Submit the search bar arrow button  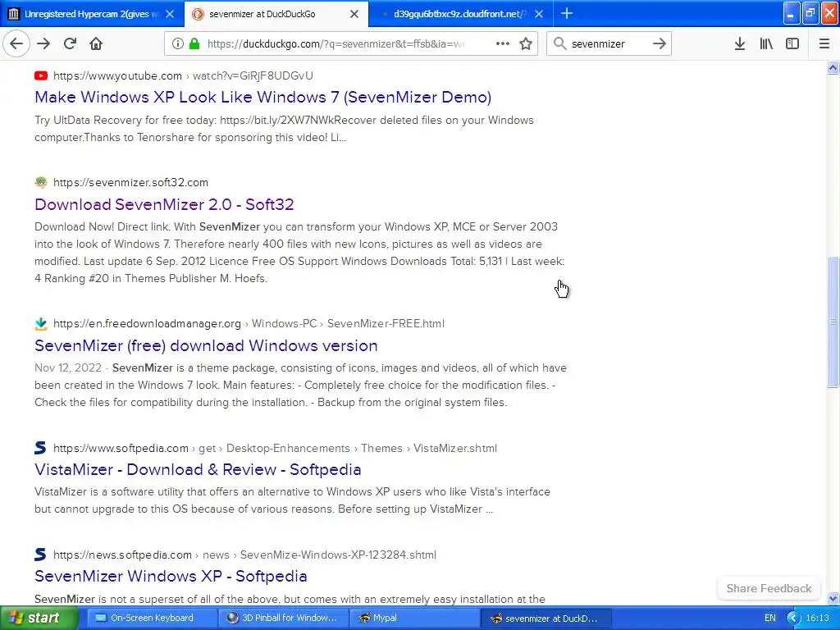pos(660,43)
